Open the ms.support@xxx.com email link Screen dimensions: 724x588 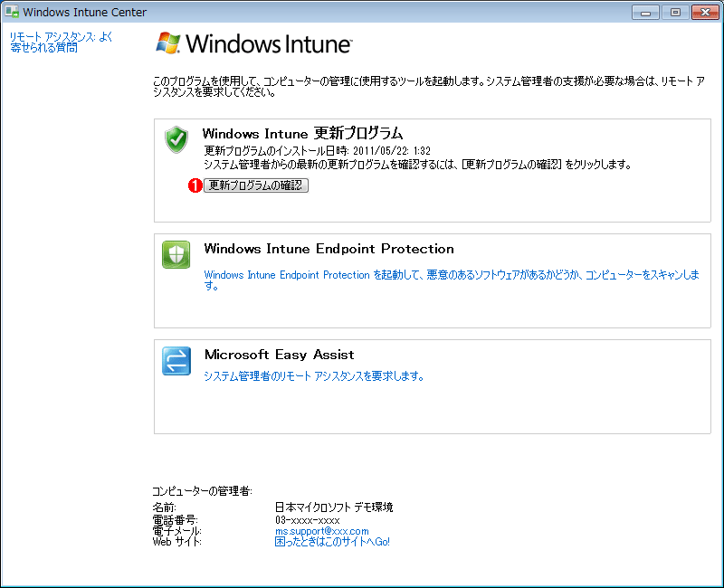[x=322, y=531]
